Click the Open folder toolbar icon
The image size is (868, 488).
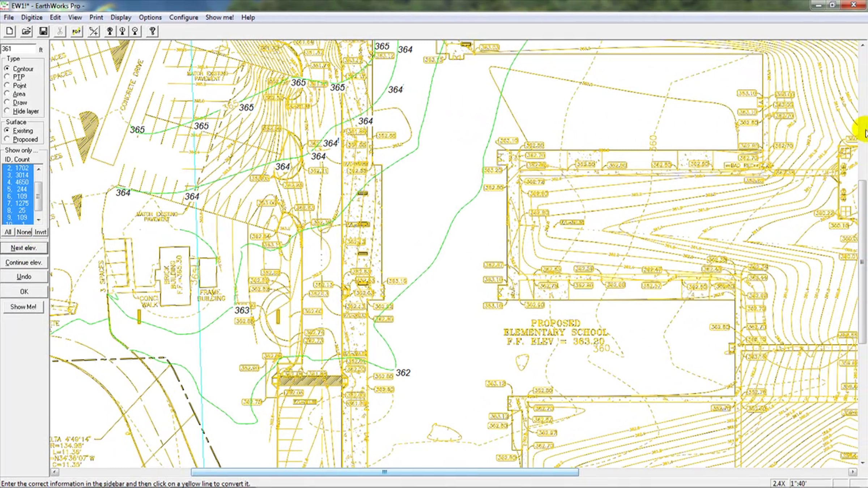[26, 31]
